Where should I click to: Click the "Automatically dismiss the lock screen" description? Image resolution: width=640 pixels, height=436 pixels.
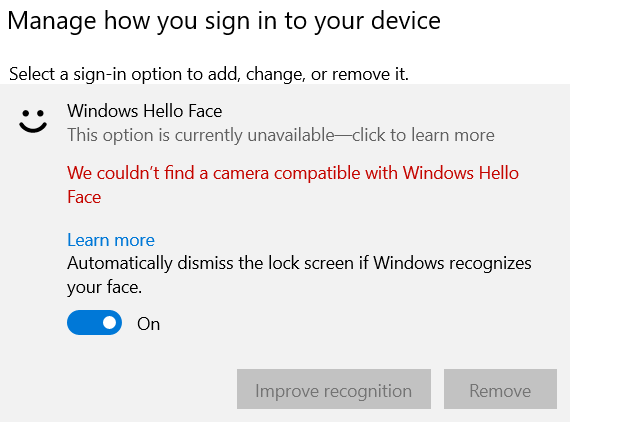pyautogui.click(x=298, y=264)
